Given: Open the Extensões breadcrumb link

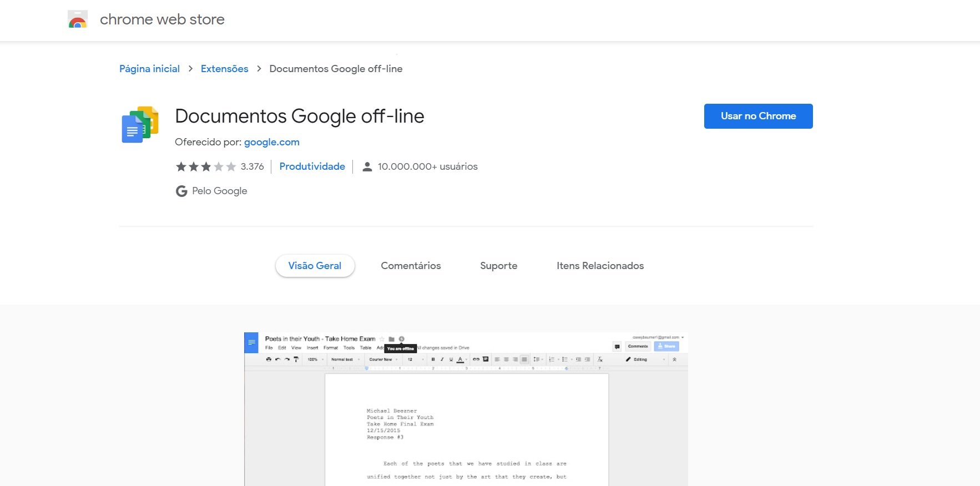Looking at the screenshot, I should point(224,69).
